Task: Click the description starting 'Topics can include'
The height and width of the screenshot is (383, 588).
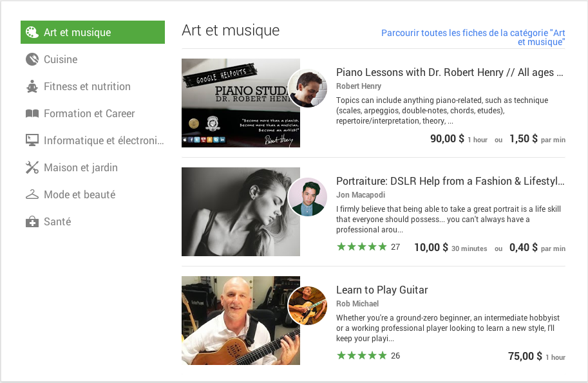Action: pyautogui.click(x=442, y=111)
